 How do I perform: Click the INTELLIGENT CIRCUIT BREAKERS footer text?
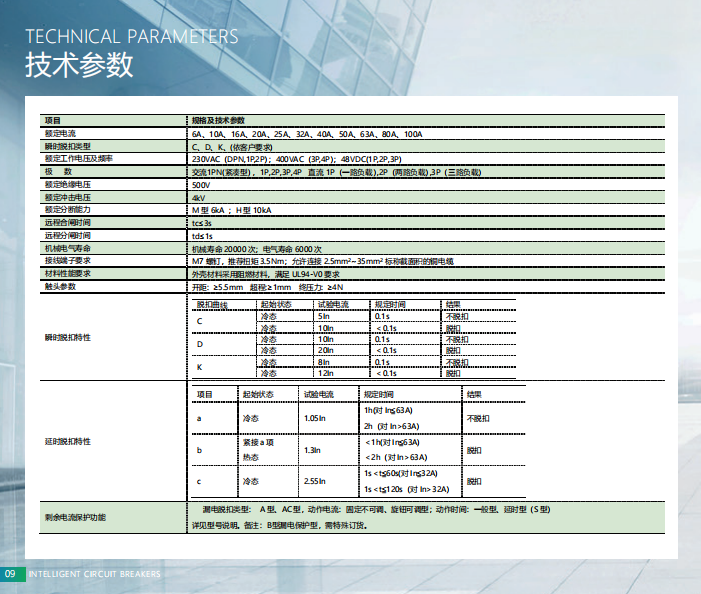pos(94,574)
